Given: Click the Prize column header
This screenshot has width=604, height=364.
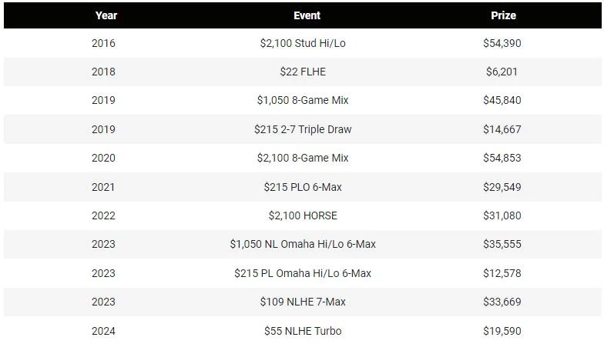Looking at the screenshot, I should pyautogui.click(x=503, y=15).
